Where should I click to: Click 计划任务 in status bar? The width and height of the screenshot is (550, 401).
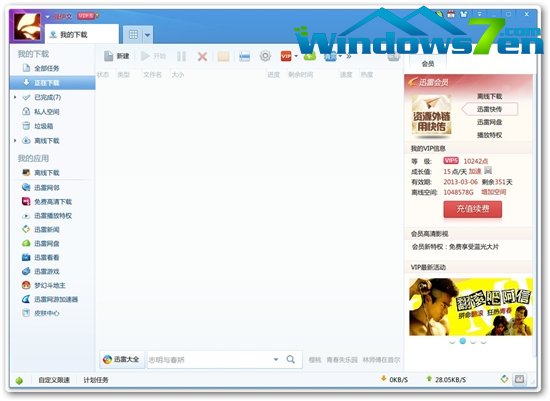(x=96, y=380)
